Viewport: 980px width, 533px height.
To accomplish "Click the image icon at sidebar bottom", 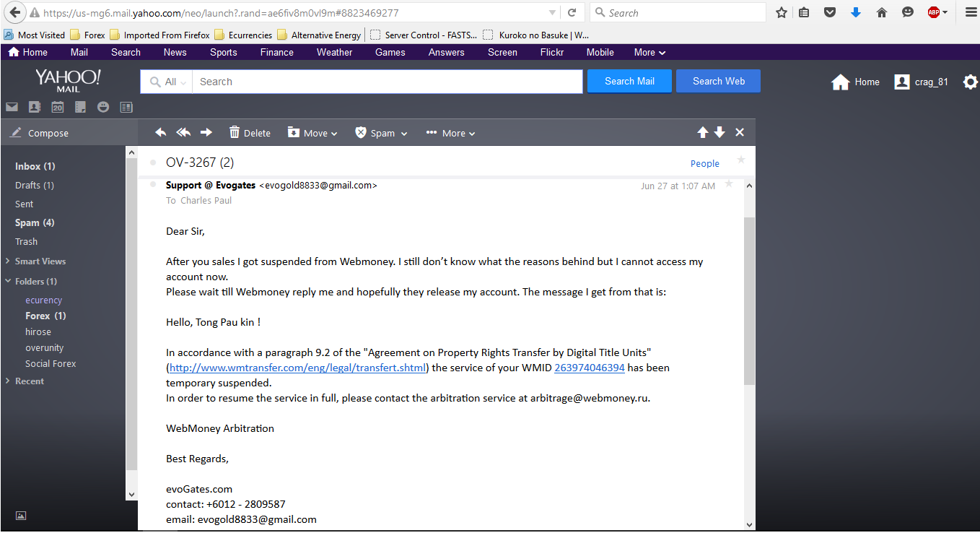I will click(21, 516).
